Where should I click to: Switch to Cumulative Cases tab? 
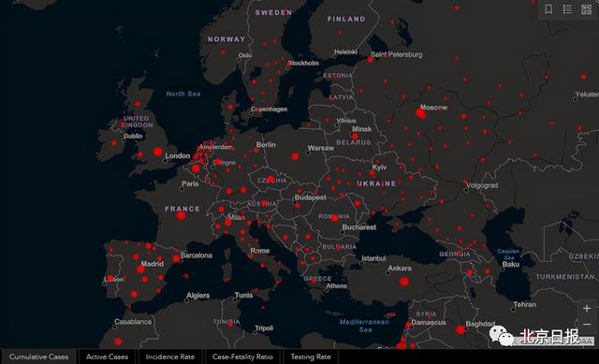[x=38, y=357]
